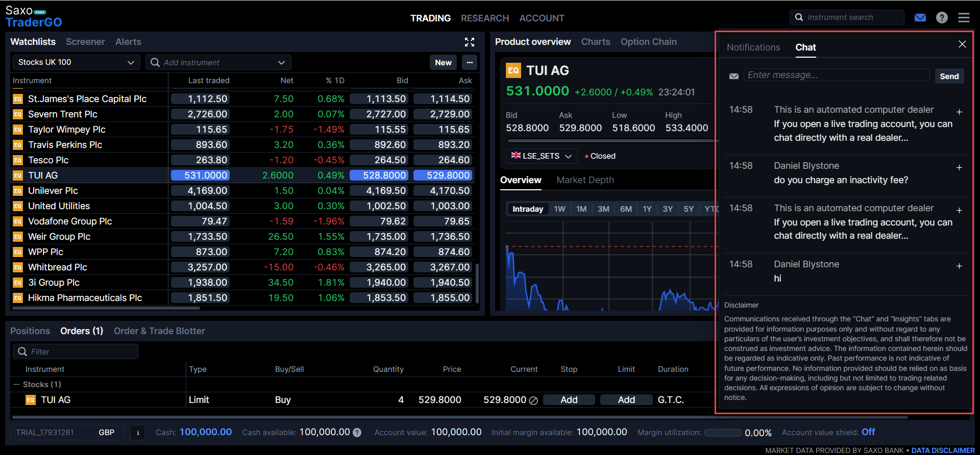Click the TRIAL_17931281 account selector

point(67,433)
